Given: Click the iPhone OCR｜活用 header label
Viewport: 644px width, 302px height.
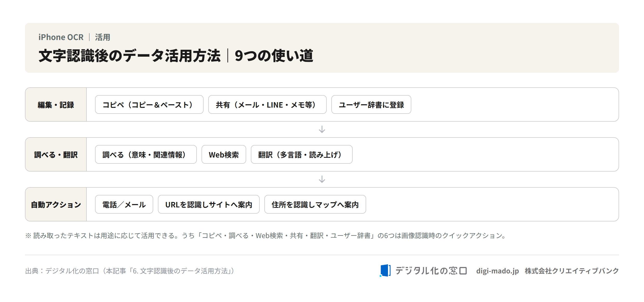Looking at the screenshot, I should tap(74, 37).
